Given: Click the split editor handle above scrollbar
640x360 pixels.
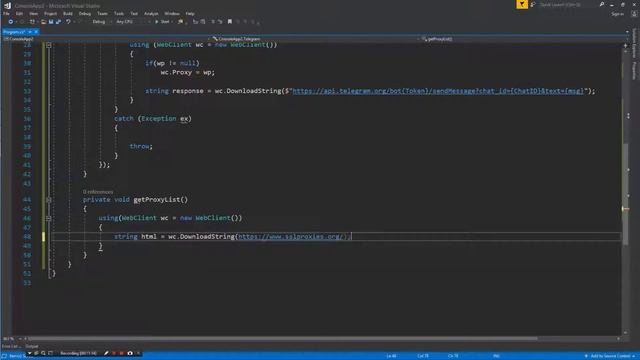Looking at the screenshot, I should pos(625,45).
